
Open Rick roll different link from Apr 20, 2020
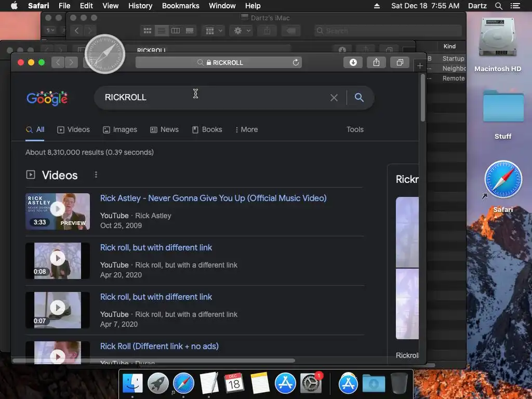156,248
